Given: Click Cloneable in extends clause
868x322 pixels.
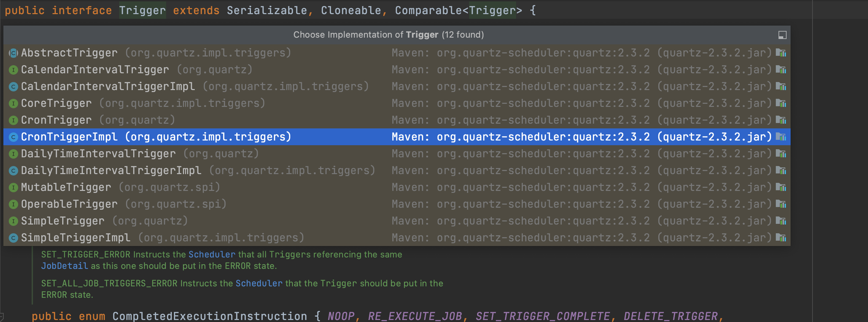Looking at the screenshot, I should click(351, 10).
